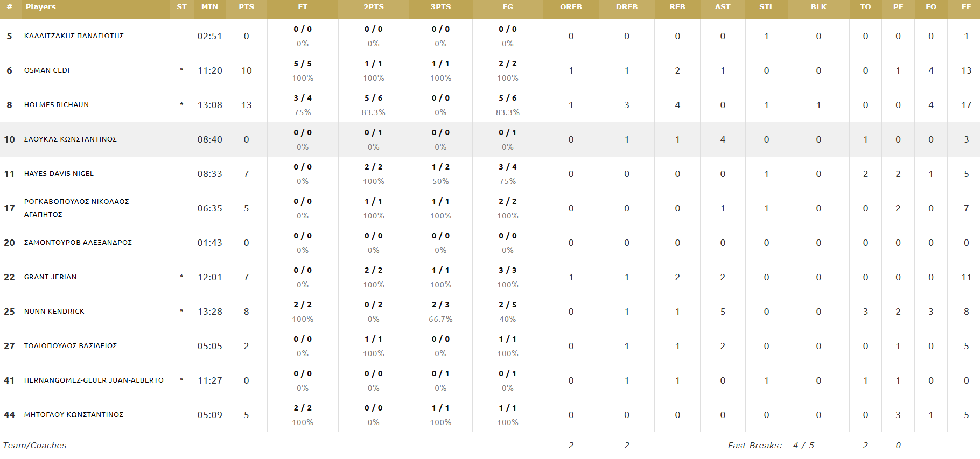Click the Fast Breaks value 4 / 5

click(803, 446)
